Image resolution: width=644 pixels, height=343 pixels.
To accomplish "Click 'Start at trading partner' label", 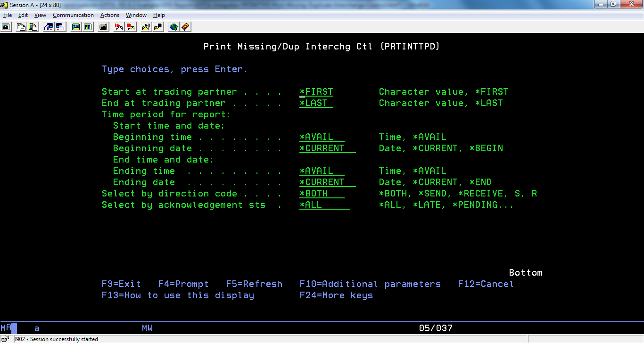I will pos(169,92).
